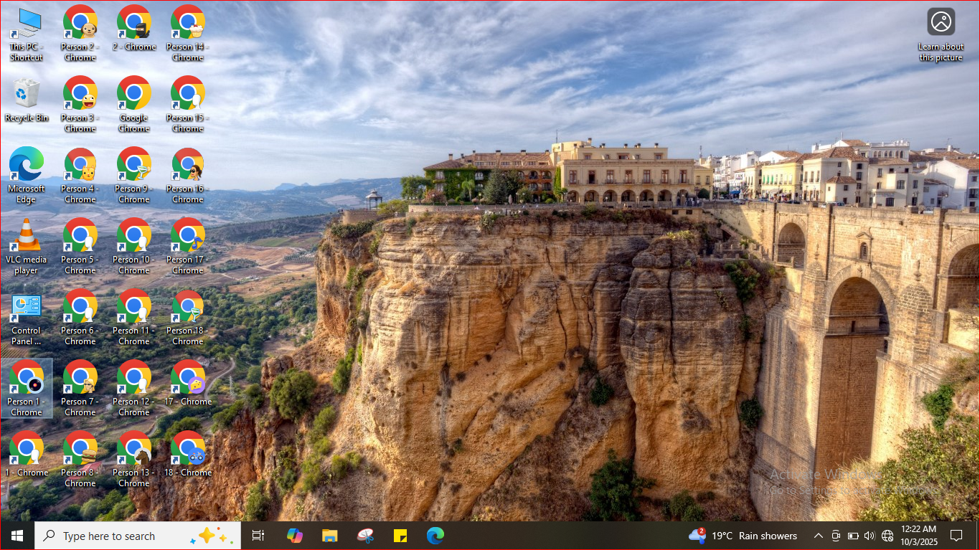Viewport: 980px width, 550px height.
Task: Open Task View from the taskbar
Action: coord(258,536)
